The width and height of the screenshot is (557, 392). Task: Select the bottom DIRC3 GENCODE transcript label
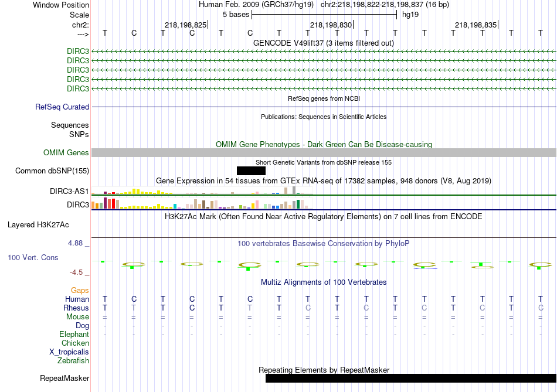[78, 88]
